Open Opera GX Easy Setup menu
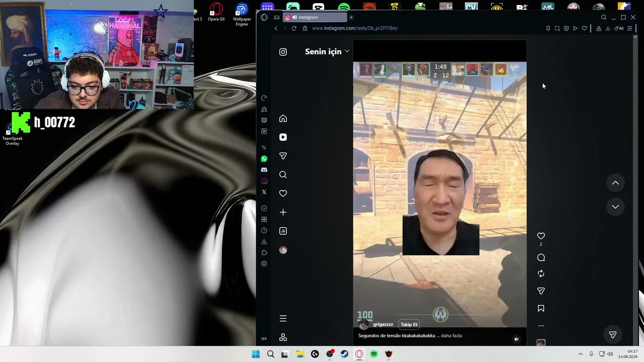 629,28
